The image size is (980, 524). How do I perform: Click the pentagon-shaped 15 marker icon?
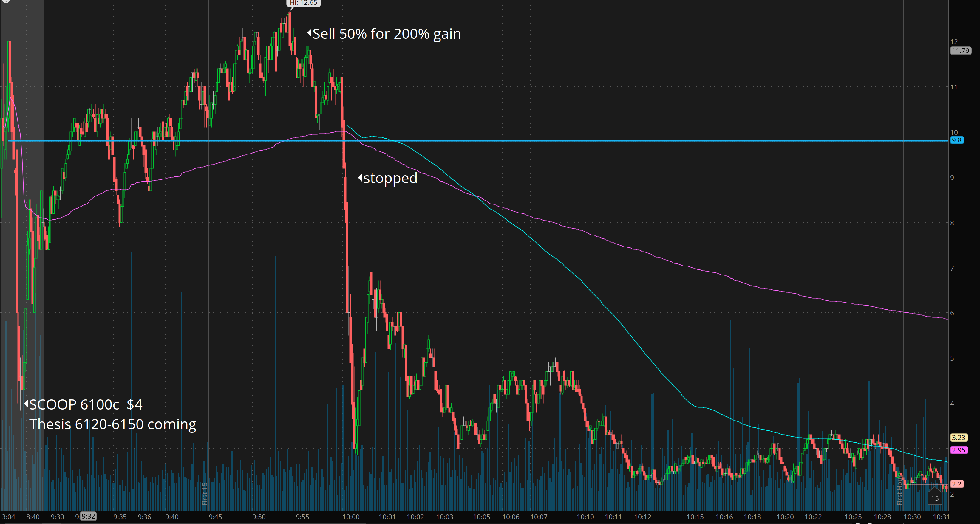pos(934,497)
